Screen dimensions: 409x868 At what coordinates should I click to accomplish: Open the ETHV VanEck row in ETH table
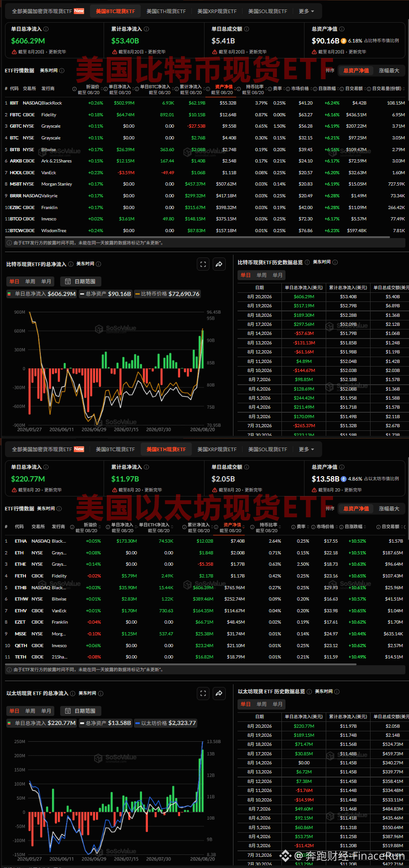[204, 611]
